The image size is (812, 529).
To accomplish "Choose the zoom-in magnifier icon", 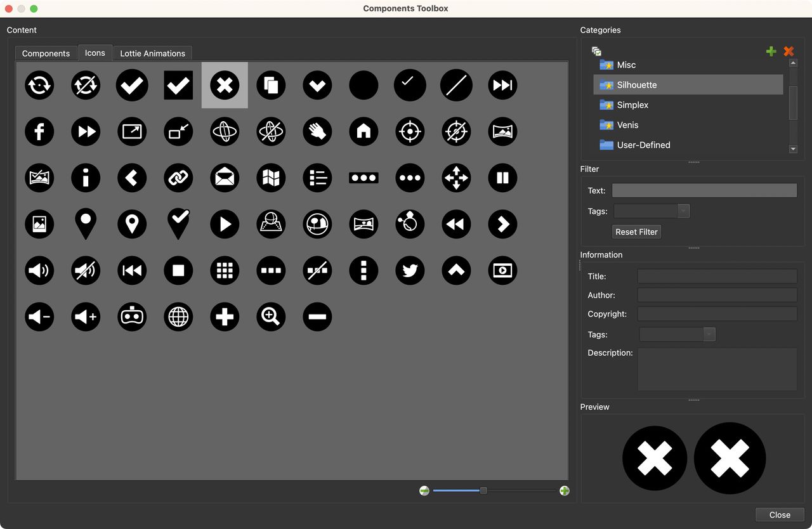I will [271, 317].
